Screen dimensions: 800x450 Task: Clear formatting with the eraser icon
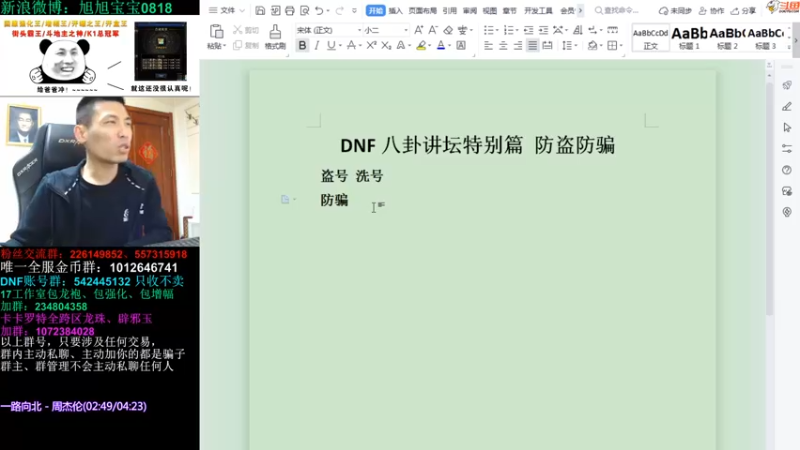tap(448, 30)
